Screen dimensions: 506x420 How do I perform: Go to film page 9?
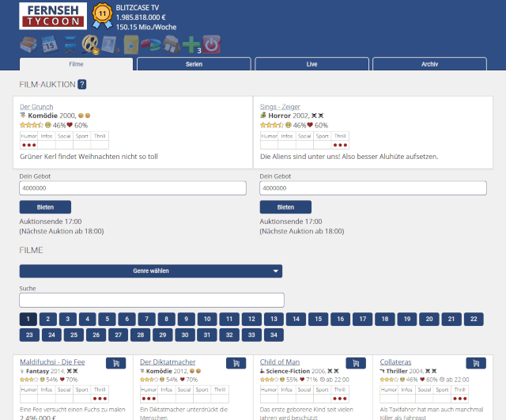pos(187,319)
